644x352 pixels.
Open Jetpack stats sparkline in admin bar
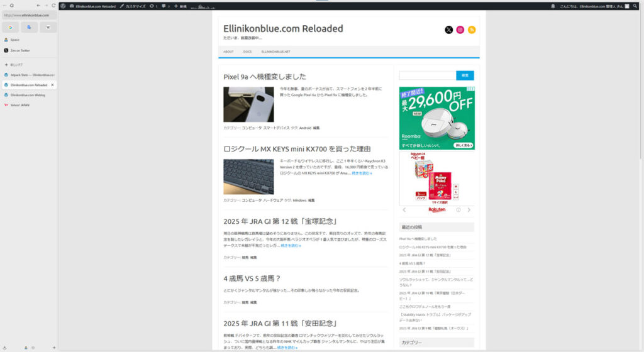click(x=203, y=6)
